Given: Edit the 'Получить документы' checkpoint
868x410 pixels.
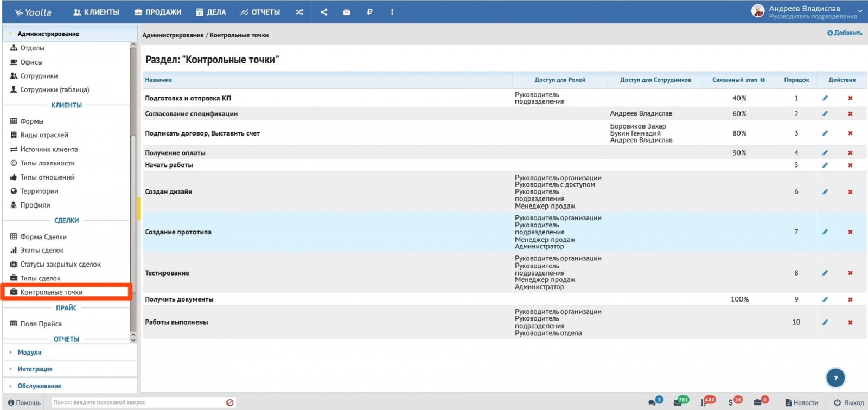Looking at the screenshot, I should (825, 299).
